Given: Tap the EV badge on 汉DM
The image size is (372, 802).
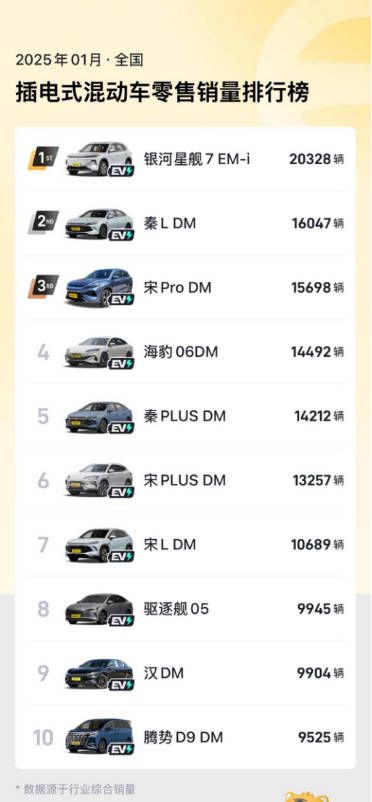Looking at the screenshot, I should 121,685.
